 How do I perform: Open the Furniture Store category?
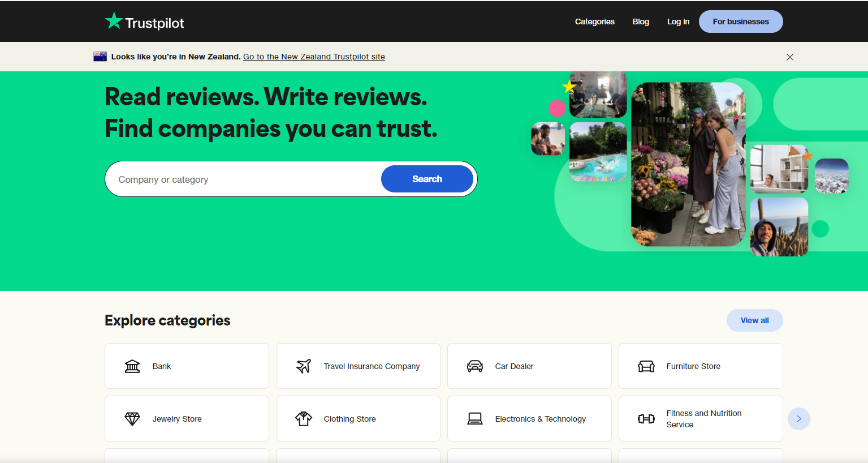[x=701, y=366]
